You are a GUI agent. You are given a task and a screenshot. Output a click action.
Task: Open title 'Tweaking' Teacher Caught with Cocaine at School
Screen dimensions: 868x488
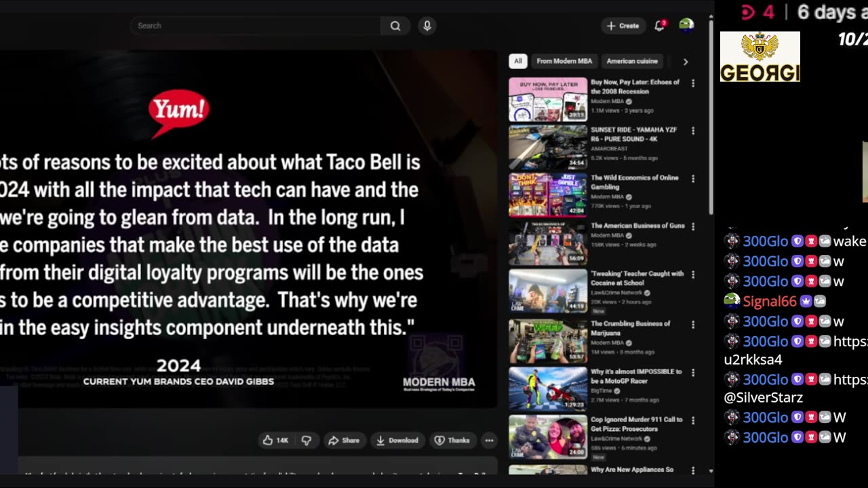[x=637, y=278]
